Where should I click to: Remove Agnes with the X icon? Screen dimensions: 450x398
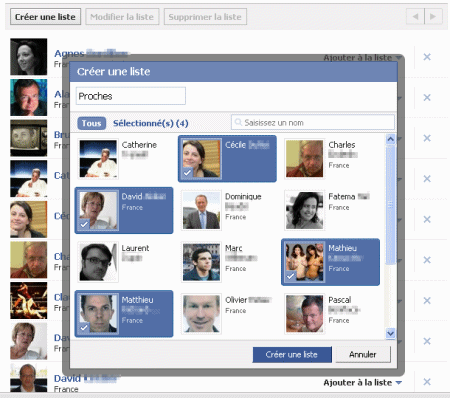tap(427, 57)
